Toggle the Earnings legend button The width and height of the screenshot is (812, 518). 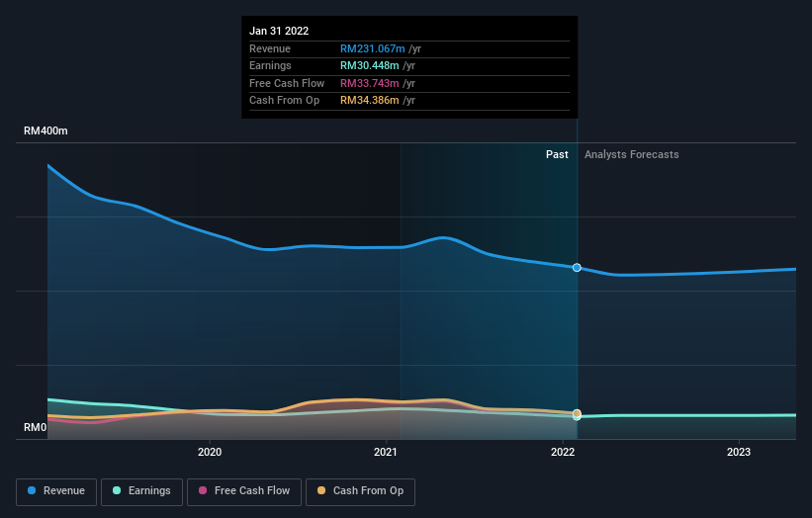tap(141, 491)
